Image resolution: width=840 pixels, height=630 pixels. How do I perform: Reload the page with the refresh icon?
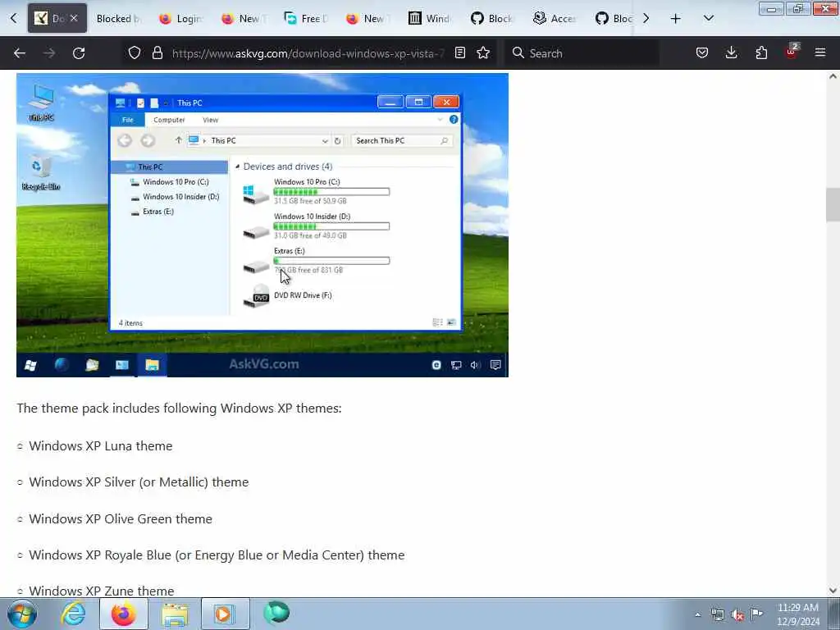pyautogui.click(x=79, y=53)
